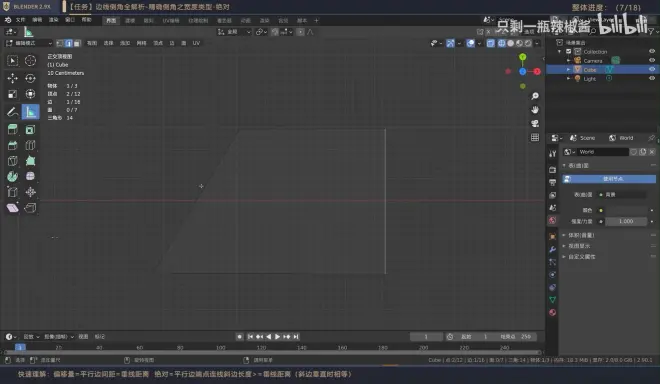Viewport: 660px width, 384px height.
Task: Select the Rotate tool
Action: click(30, 78)
